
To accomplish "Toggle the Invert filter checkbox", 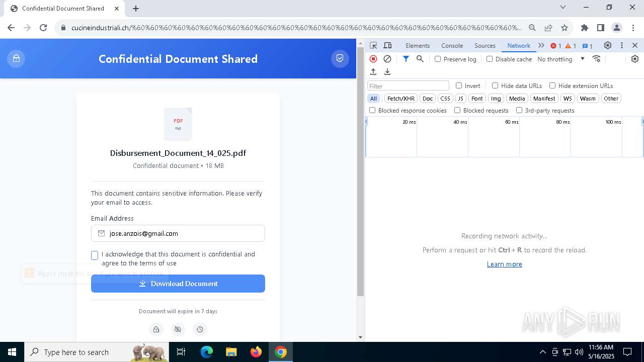I will coord(459,85).
